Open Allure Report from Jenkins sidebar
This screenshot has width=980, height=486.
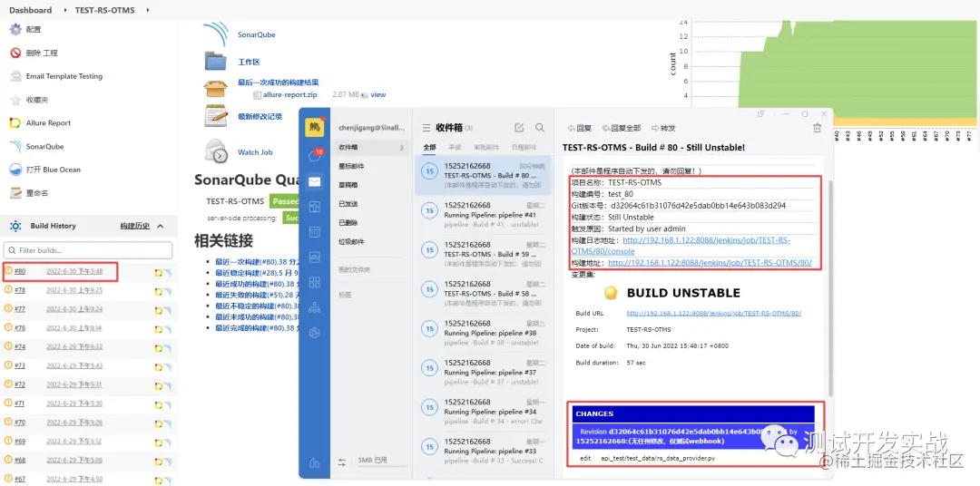pos(48,123)
